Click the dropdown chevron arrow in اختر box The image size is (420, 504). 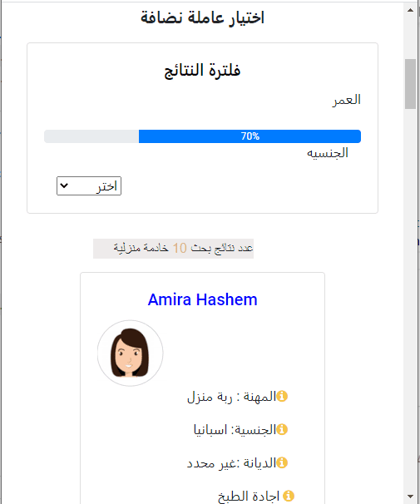tap(64, 185)
